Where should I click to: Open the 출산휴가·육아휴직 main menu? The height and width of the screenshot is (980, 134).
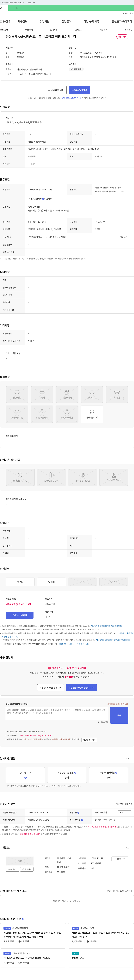122,22
